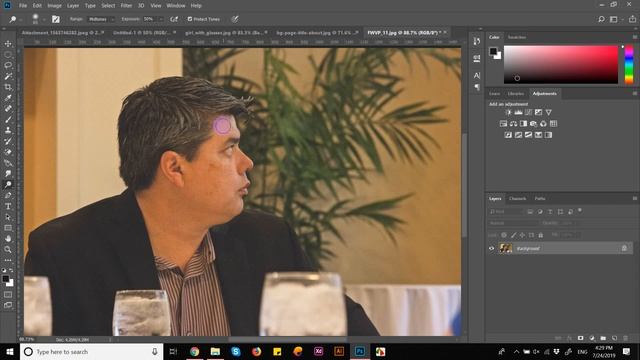
Task: Select the Healing Brush tool
Action: [x=8, y=109]
